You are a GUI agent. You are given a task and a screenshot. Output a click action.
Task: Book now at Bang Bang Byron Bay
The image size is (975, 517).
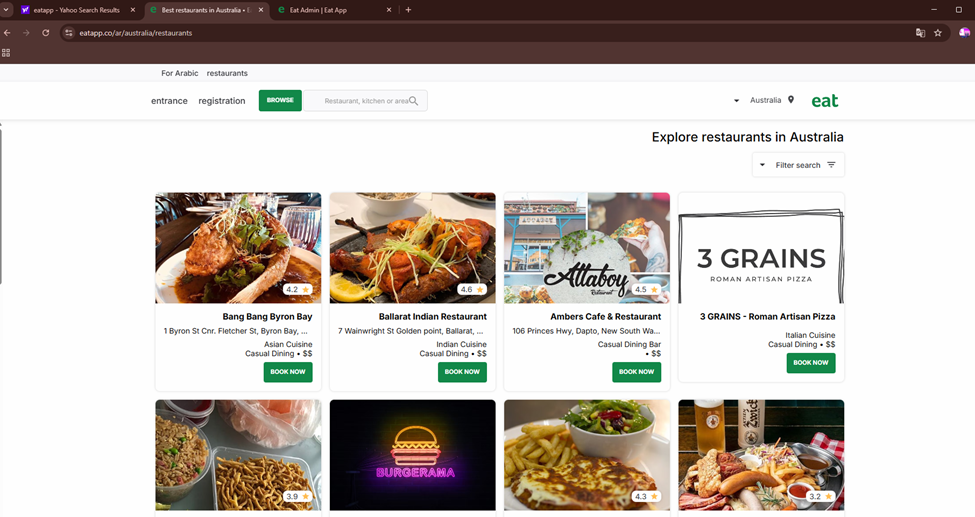coord(288,372)
